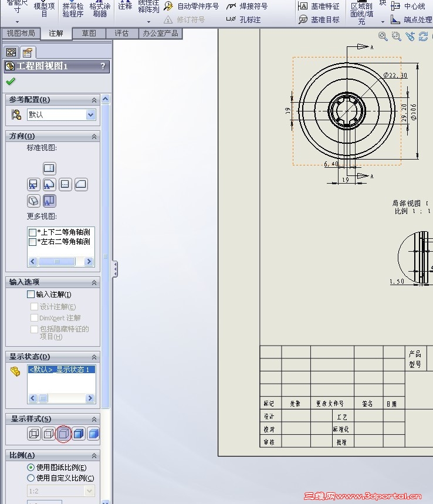
Task: Choose Shaded display style
Action: click(x=93, y=434)
